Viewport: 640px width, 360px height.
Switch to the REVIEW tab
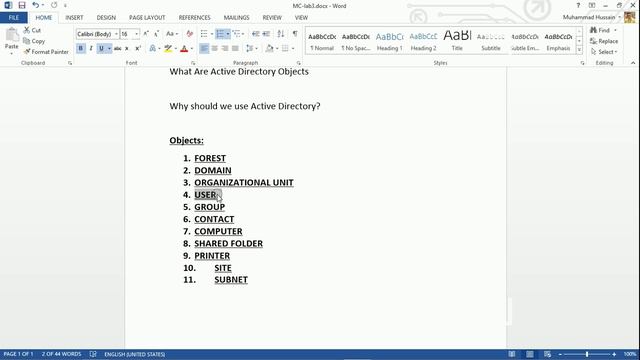(272, 18)
